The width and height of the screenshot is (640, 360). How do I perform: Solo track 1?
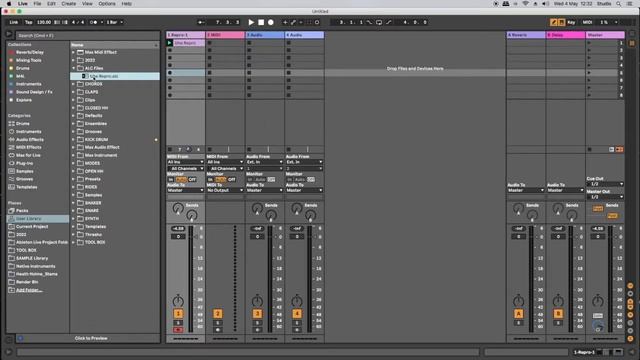click(x=178, y=323)
